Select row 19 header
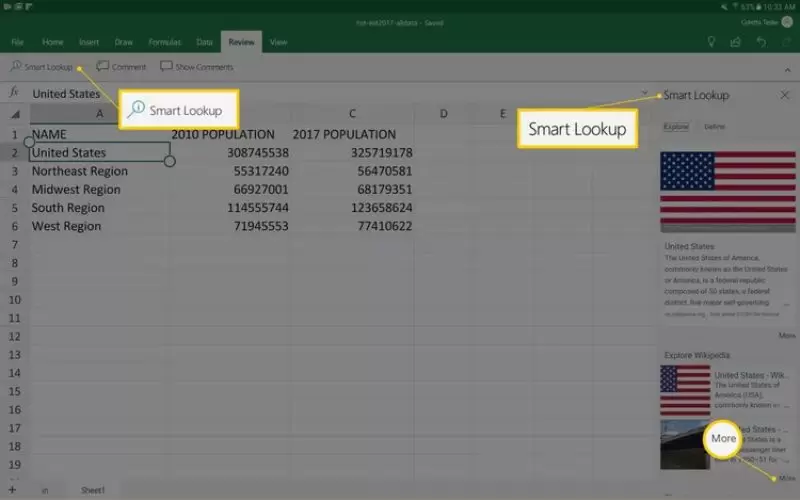This screenshot has width=800, height=500. pos(14,465)
